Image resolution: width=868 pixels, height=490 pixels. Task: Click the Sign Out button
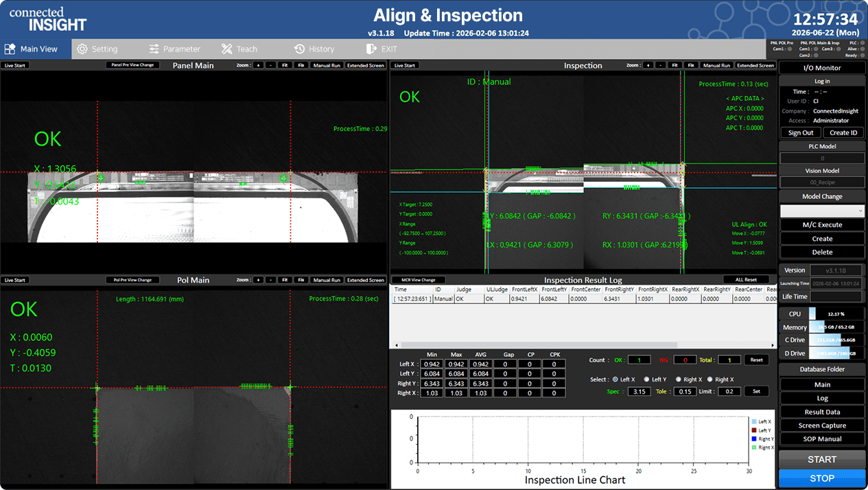800,132
